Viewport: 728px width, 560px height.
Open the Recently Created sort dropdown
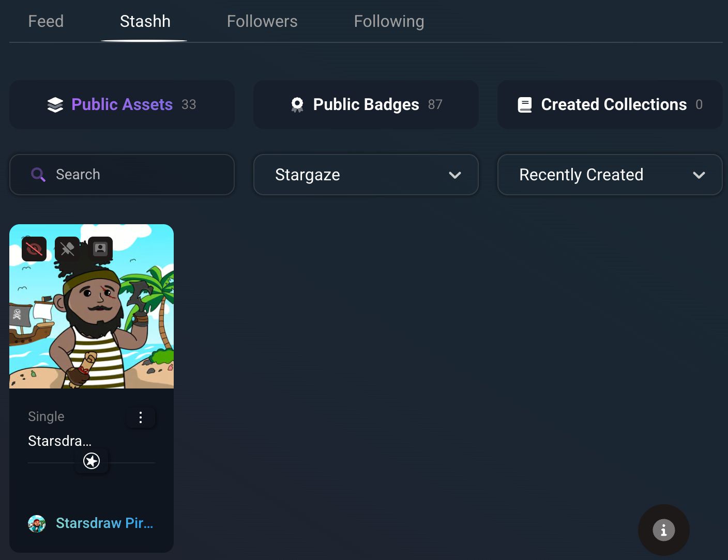(610, 175)
